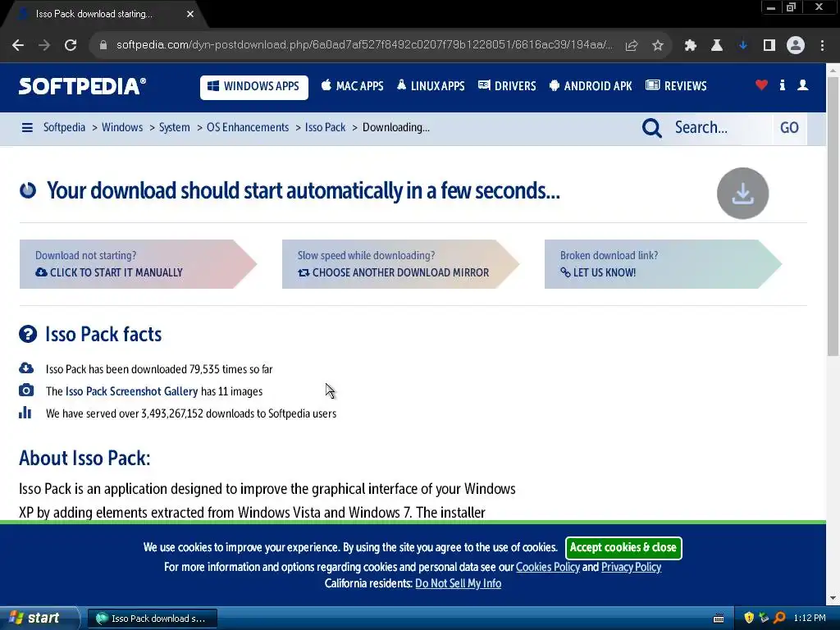Open the share page icon in address bar
The width and height of the screenshot is (840, 630).
pyautogui.click(x=632, y=46)
